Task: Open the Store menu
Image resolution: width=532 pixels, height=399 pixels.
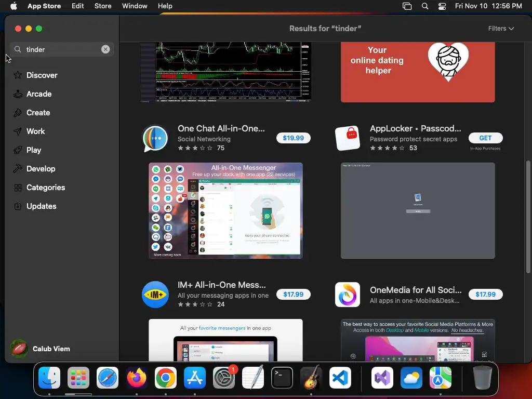Action: click(x=103, y=6)
